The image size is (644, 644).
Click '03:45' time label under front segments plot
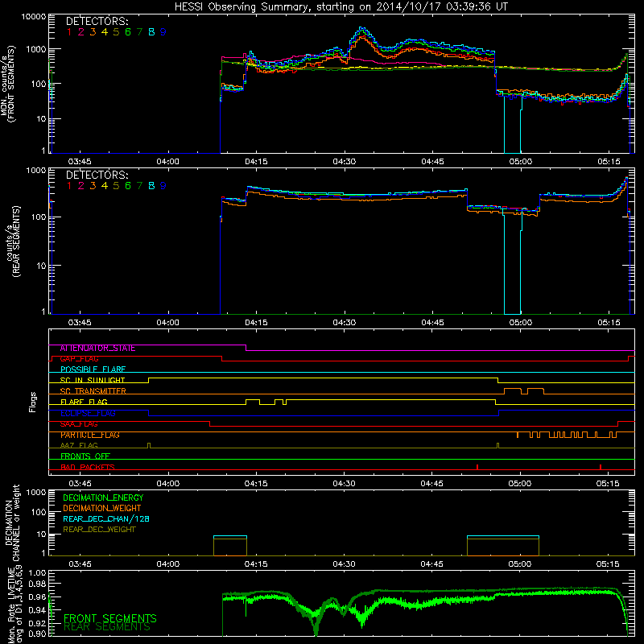80,162
